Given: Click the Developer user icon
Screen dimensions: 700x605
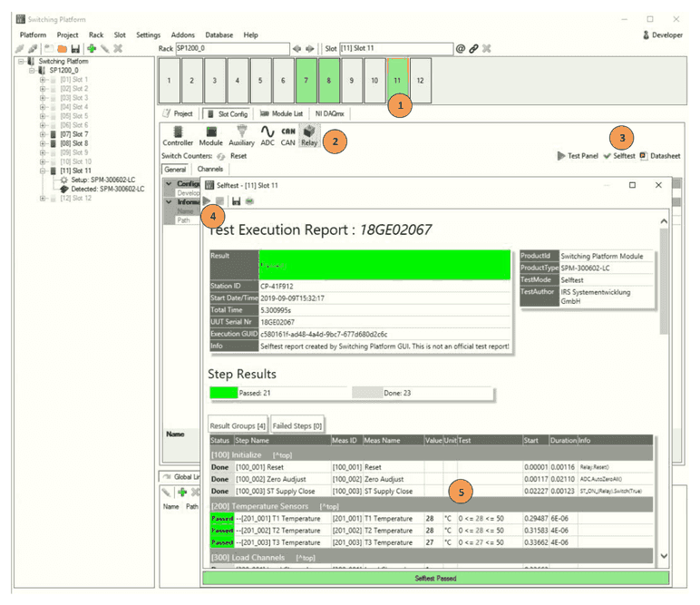Looking at the screenshot, I should click(x=646, y=34).
